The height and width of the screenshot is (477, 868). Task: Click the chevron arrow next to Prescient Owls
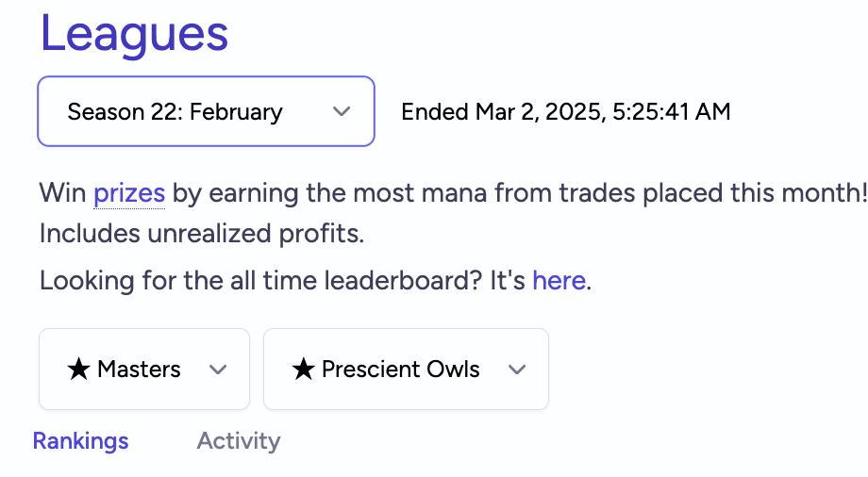517,370
